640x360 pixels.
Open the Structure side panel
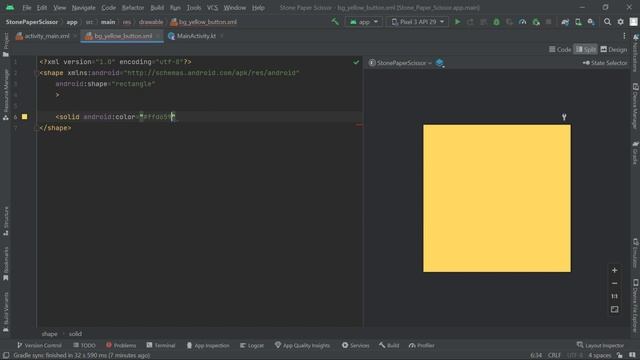pyautogui.click(x=6, y=220)
